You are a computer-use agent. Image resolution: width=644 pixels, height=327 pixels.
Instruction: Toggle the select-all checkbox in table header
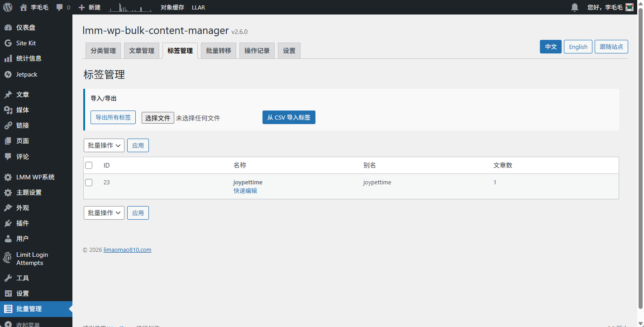[89, 165]
